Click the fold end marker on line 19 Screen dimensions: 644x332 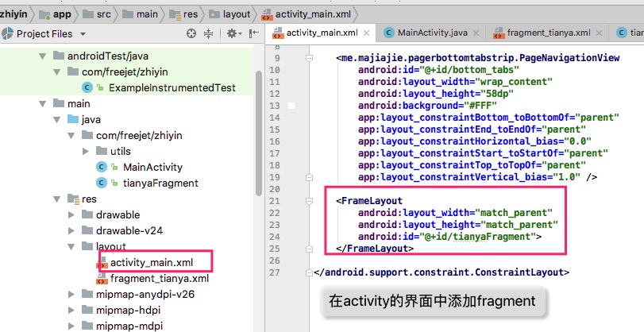pos(309,177)
